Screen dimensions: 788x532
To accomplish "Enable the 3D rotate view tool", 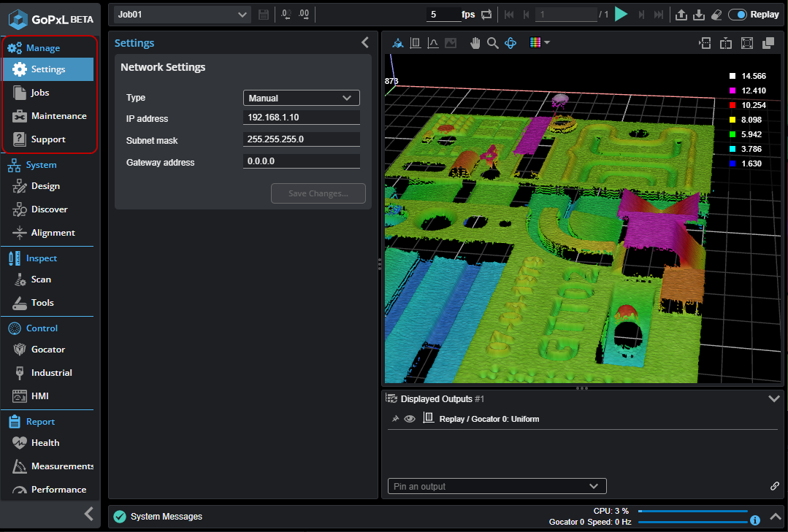I will click(x=511, y=43).
